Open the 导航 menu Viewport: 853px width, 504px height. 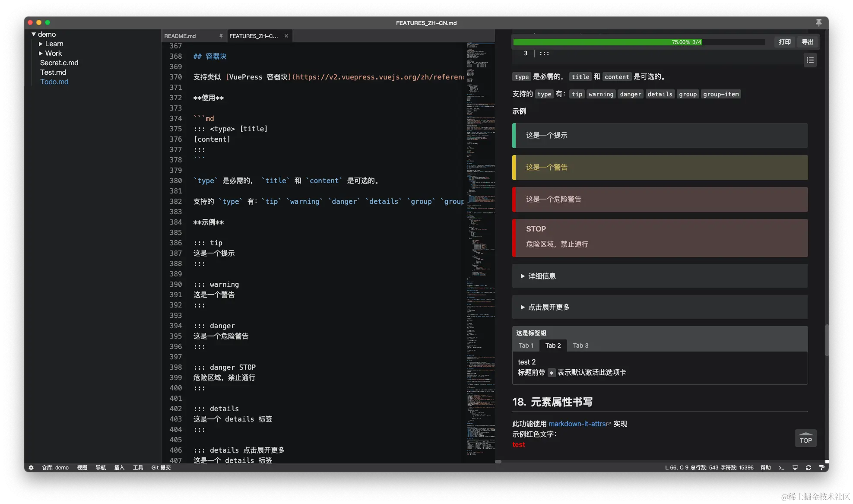point(101,467)
